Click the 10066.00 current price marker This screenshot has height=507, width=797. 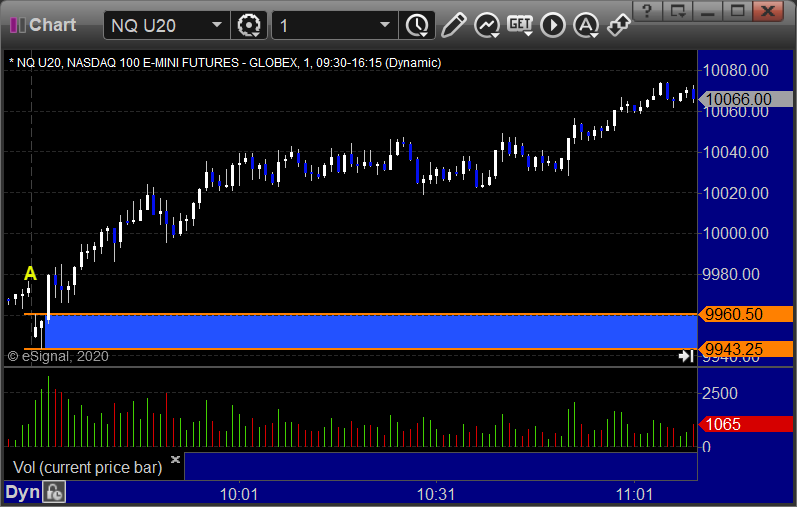(x=746, y=99)
